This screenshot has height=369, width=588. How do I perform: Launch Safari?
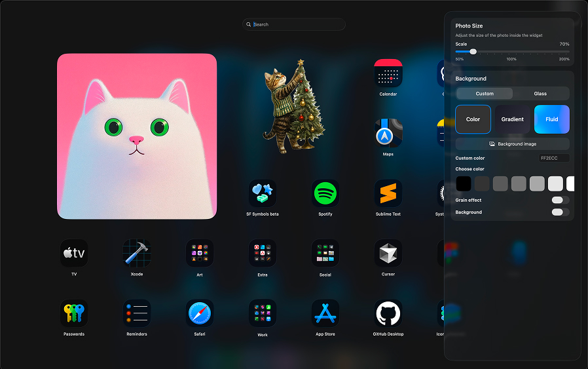pos(200,313)
